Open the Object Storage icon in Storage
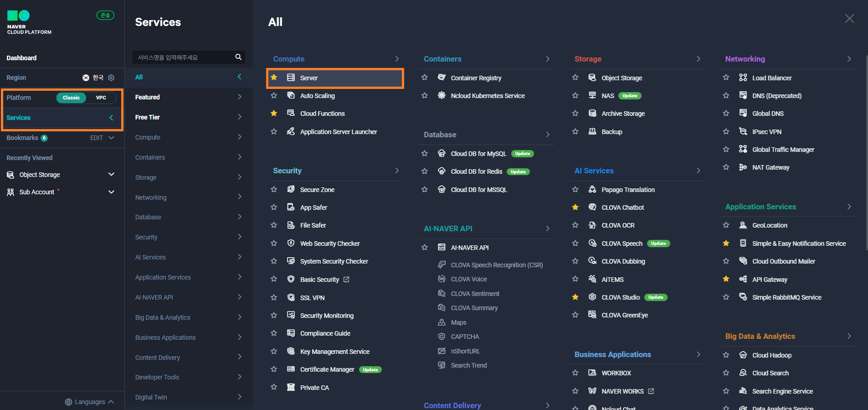 [x=592, y=78]
